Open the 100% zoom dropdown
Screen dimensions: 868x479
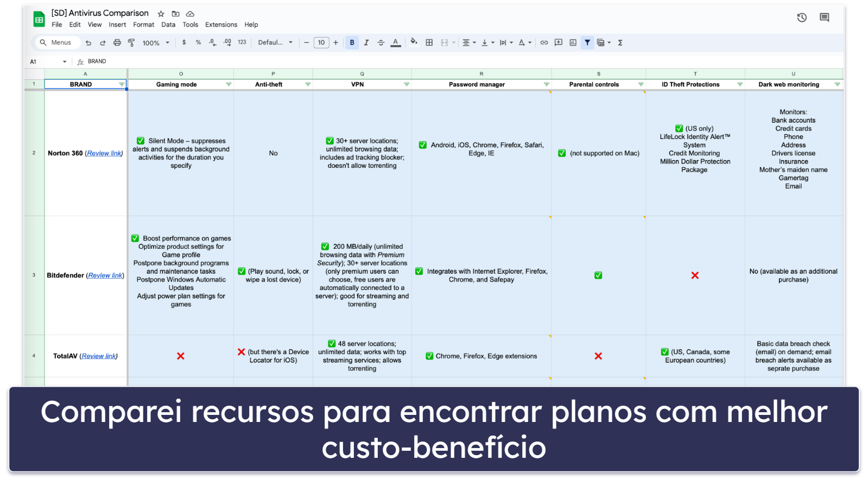click(156, 43)
